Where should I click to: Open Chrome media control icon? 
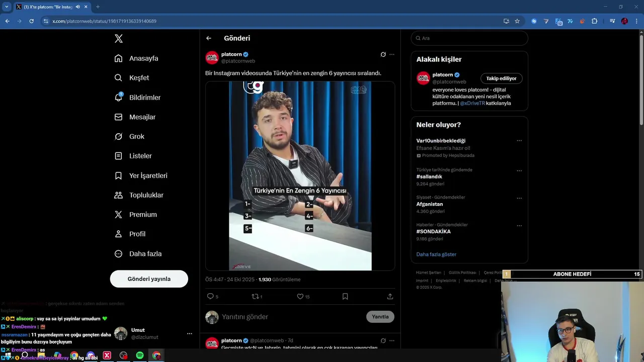point(612,21)
